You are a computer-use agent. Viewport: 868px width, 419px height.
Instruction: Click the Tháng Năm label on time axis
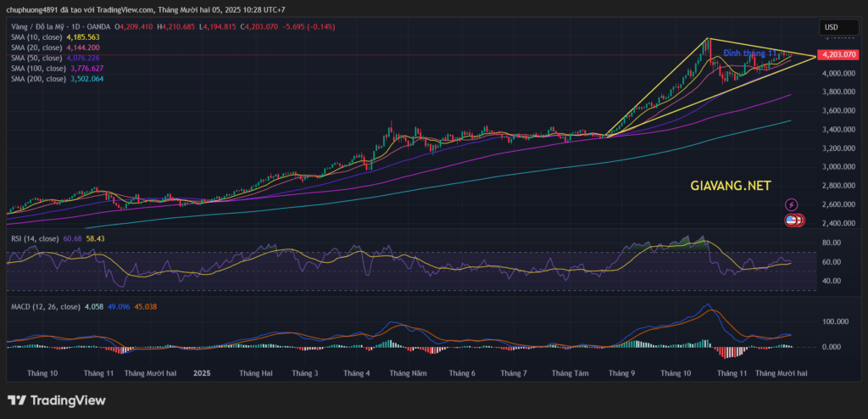[x=409, y=372]
